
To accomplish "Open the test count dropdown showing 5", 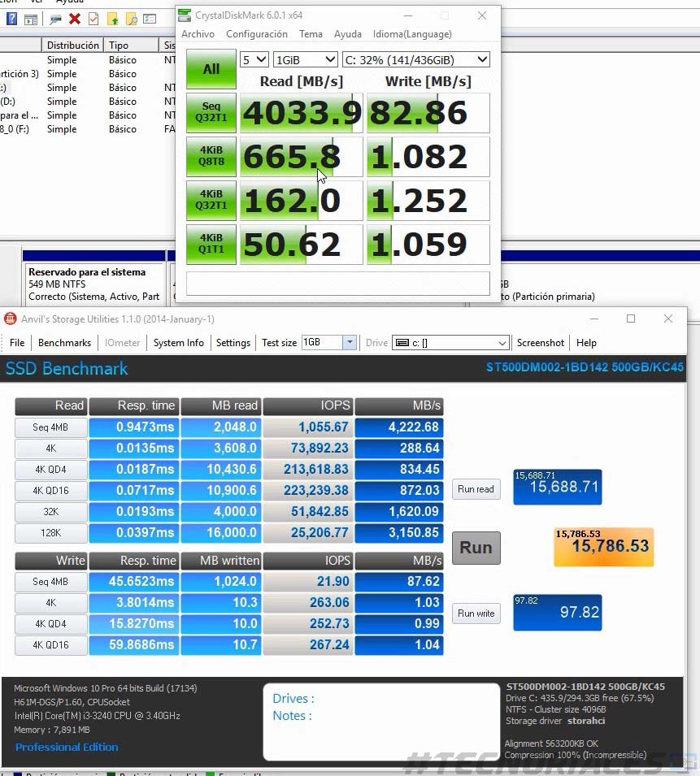I will coord(252,59).
